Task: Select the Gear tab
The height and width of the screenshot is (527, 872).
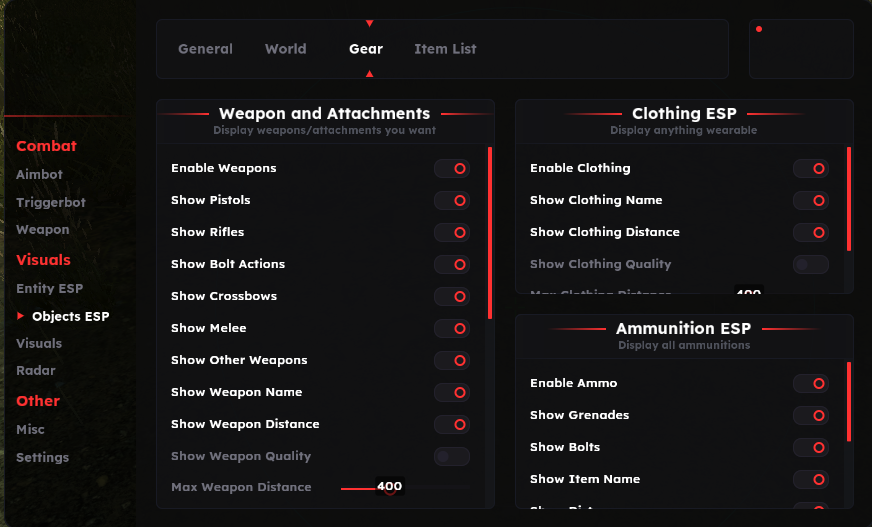Action: coord(366,49)
